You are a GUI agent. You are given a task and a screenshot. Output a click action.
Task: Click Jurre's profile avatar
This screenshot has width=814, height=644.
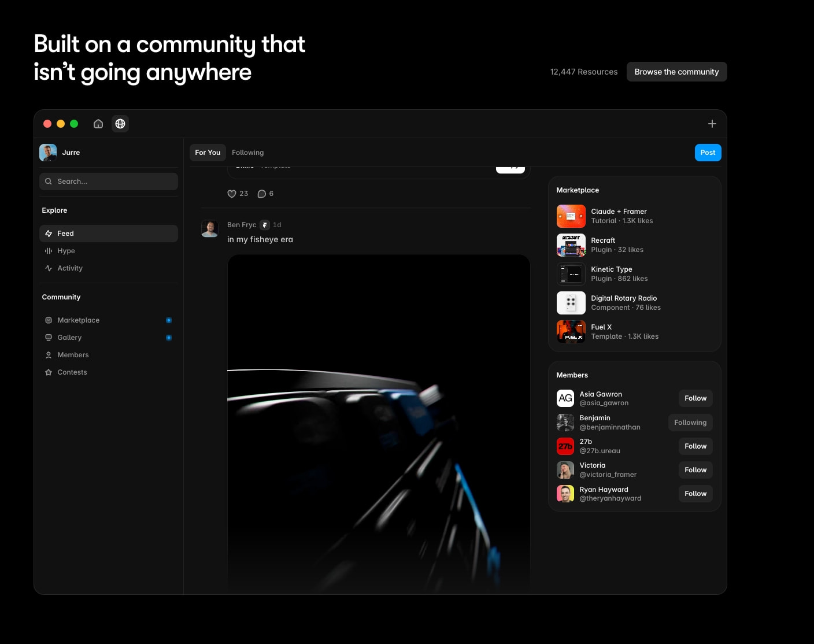tap(48, 153)
